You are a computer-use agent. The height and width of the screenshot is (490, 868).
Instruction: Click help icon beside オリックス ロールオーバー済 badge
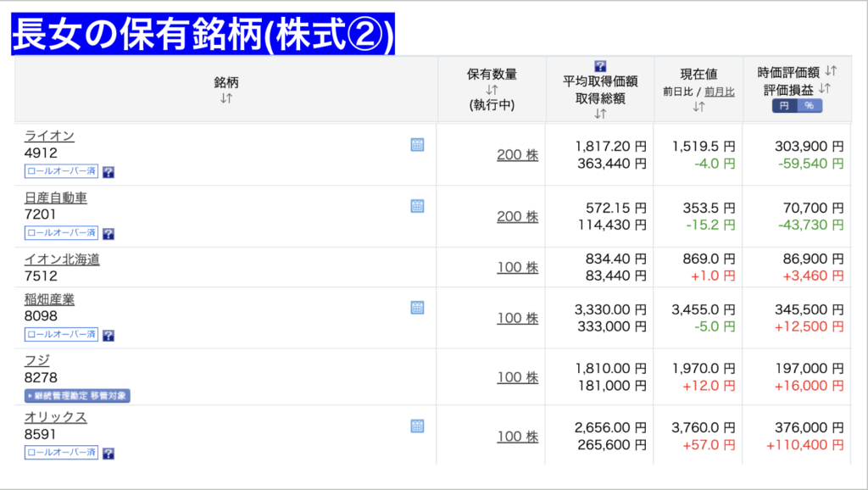coord(108,454)
